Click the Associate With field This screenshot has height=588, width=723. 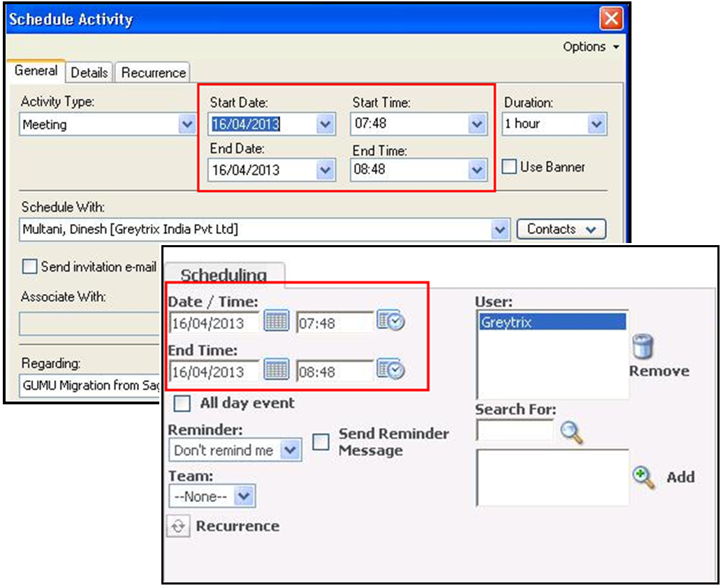coord(90,324)
